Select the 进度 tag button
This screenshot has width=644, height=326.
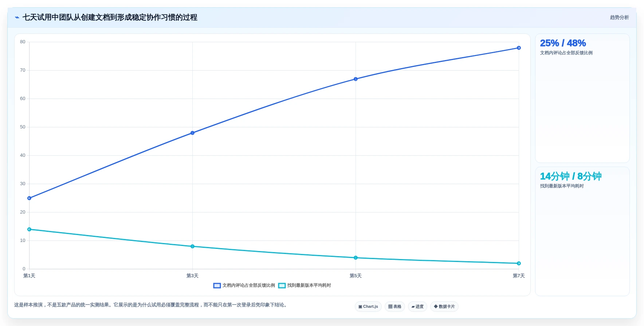tap(417, 306)
